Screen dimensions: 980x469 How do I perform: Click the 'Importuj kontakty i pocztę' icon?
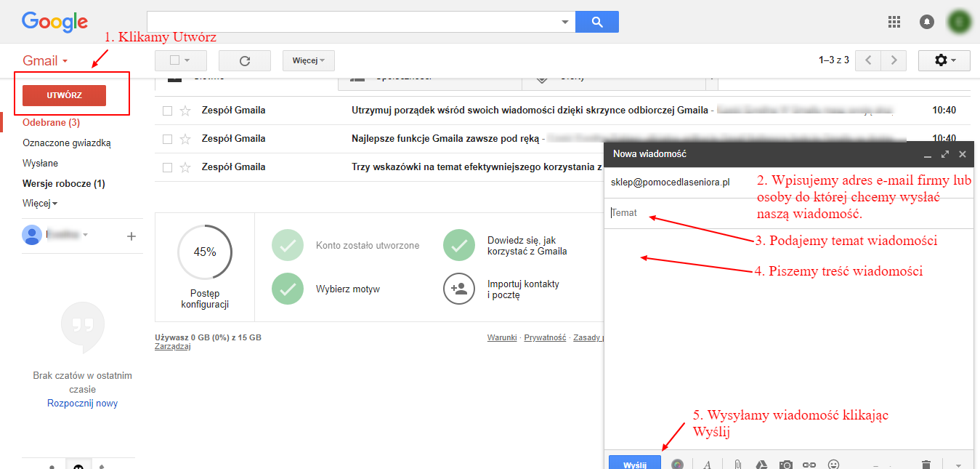click(x=458, y=289)
